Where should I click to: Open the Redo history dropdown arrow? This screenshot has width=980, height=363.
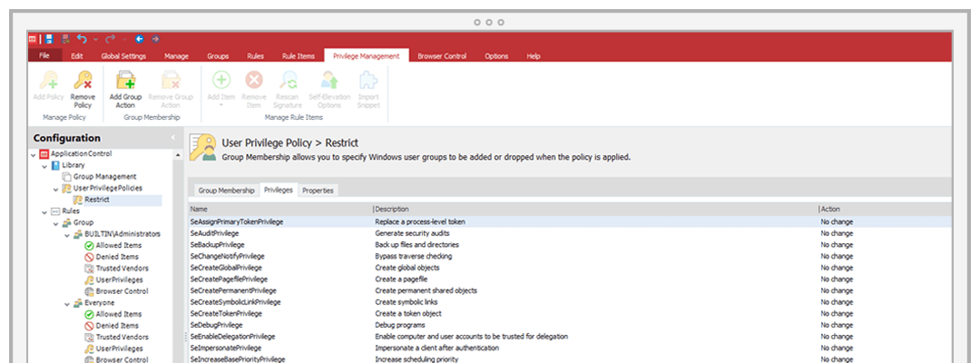124,39
